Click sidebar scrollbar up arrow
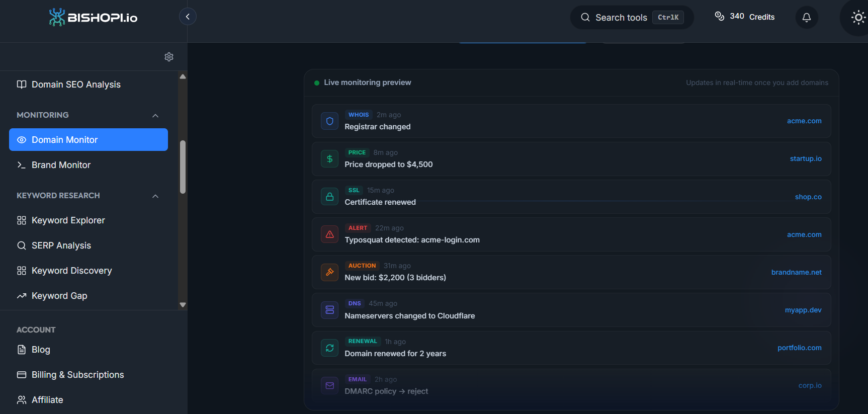 183,76
